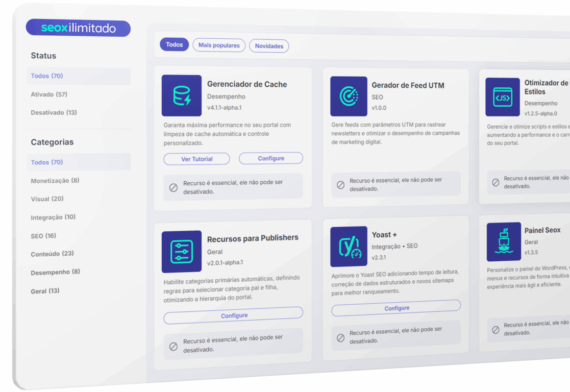Click the JS Otimizador de Estilos icon
This screenshot has width=570, height=392.
coord(502,97)
